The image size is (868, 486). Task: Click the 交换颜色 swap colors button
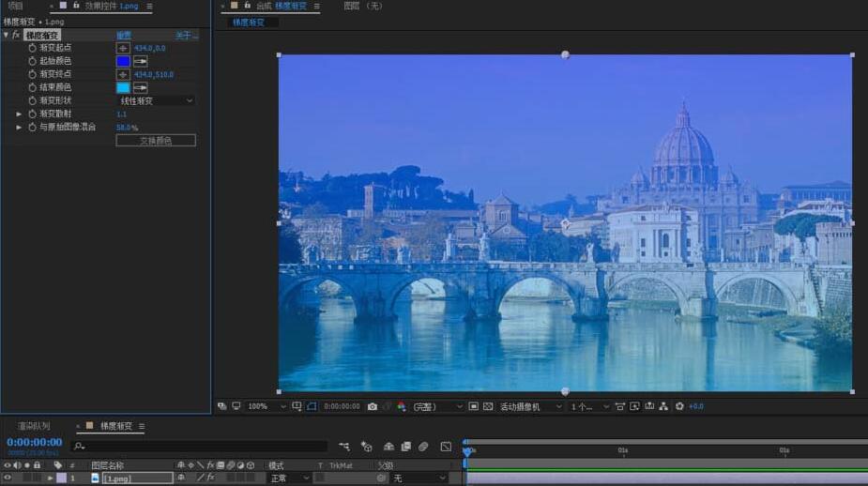pos(156,141)
